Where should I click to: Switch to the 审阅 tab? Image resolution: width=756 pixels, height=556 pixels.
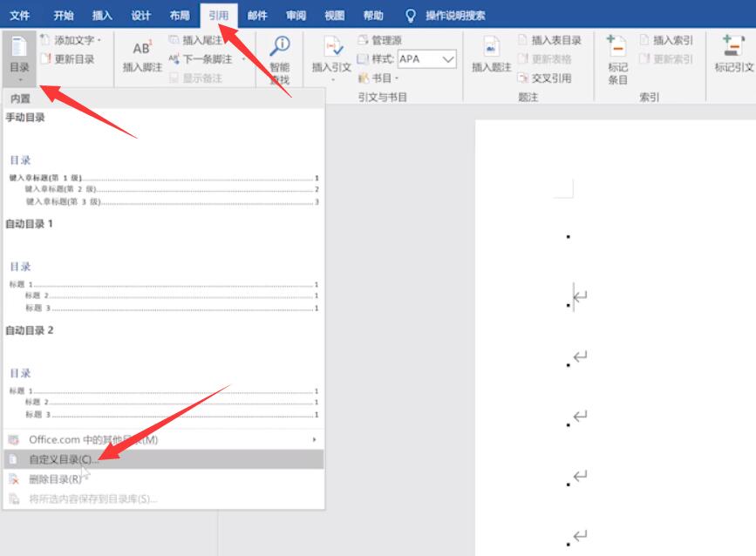click(x=296, y=16)
